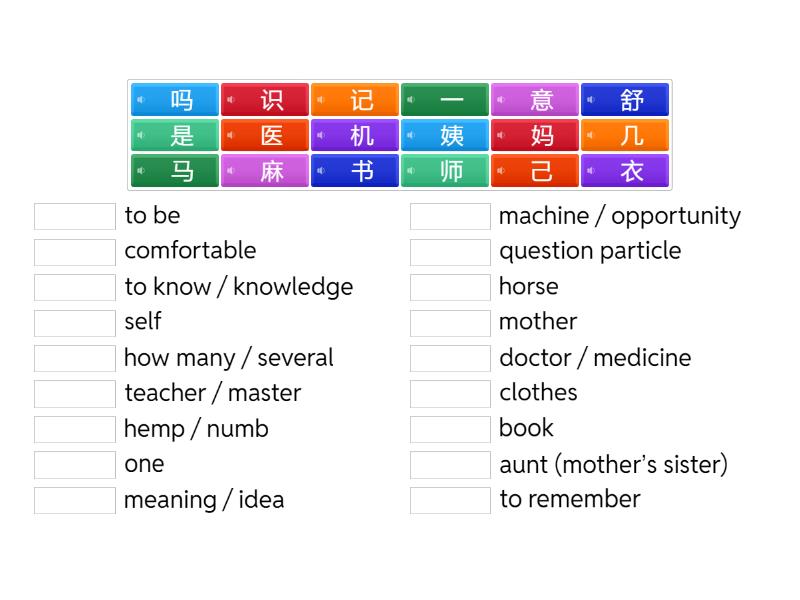Click the answer box beside "to be"
The height and width of the screenshot is (600, 800).
[75, 216]
